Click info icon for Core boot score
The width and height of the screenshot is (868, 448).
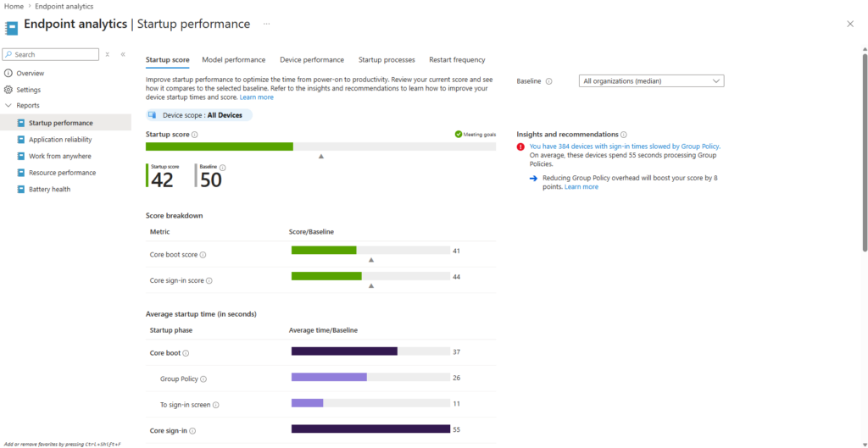pos(203,255)
